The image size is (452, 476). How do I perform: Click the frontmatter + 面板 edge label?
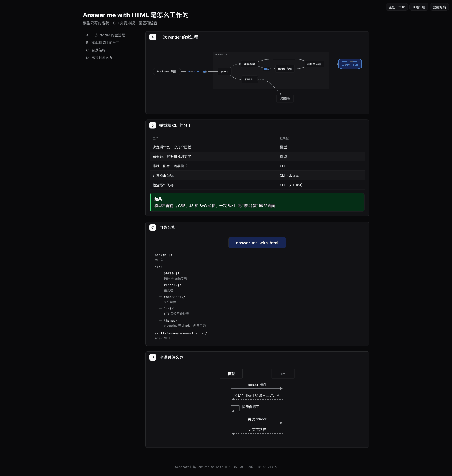pos(197,72)
